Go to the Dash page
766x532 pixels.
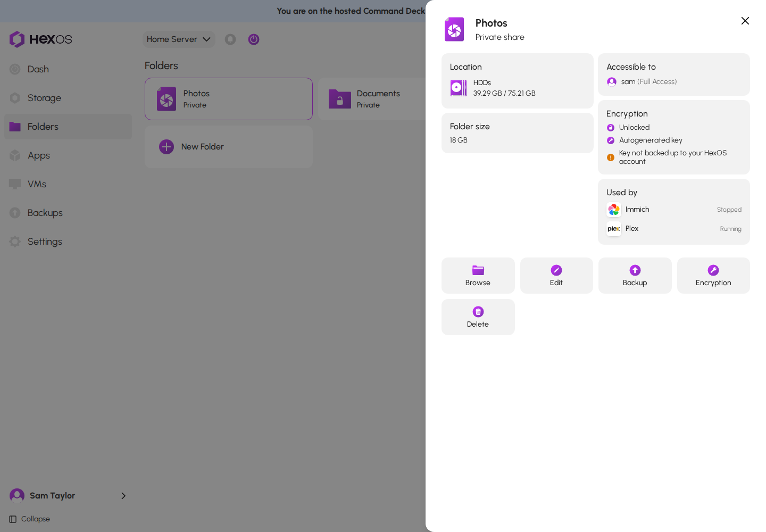pyautogui.click(x=68, y=69)
